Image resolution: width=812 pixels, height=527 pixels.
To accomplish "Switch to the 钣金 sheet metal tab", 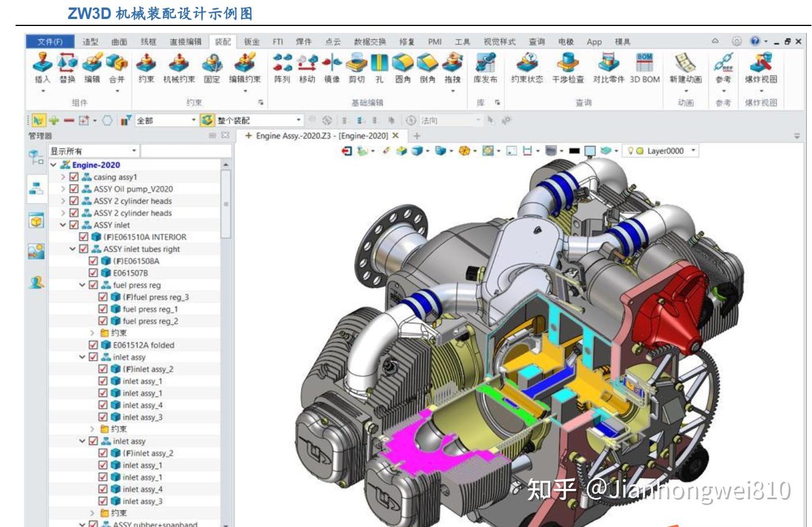I will tap(251, 42).
